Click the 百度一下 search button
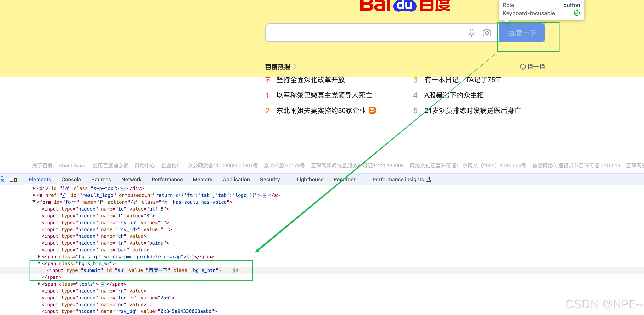Viewport: 644px width, 315px height. coord(522,33)
